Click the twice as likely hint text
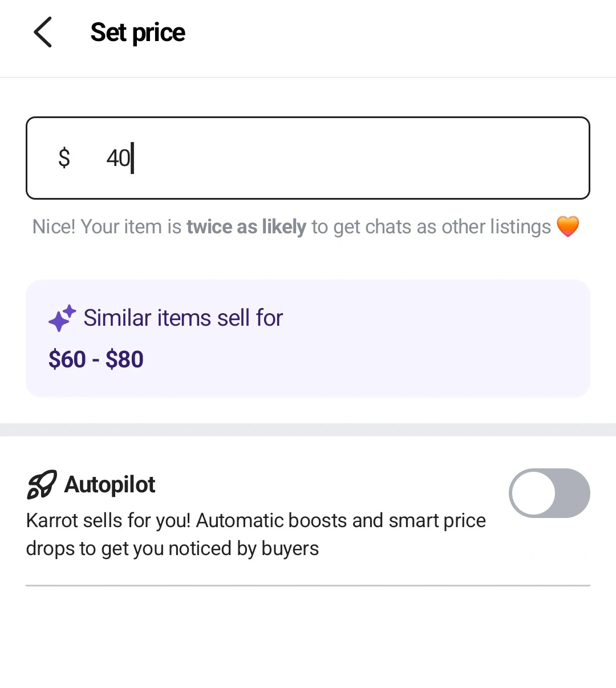616x688 pixels. click(246, 226)
